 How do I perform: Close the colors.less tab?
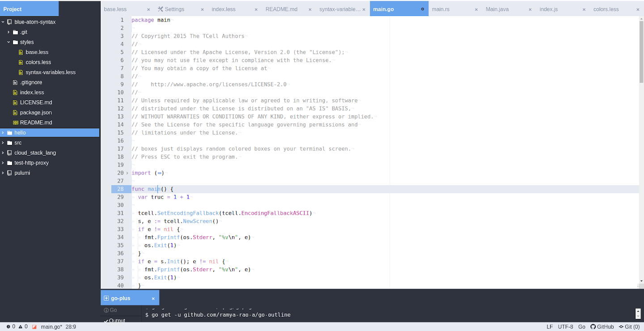[638, 9]
